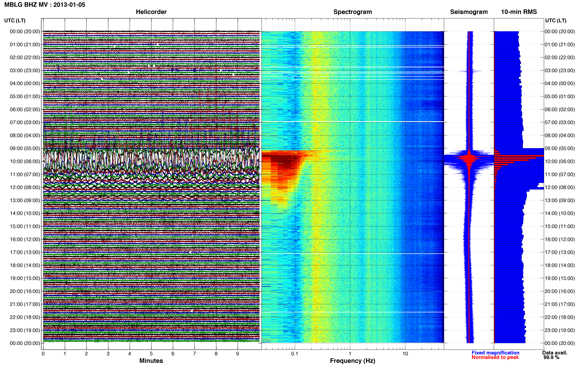Click the left 'UTC (LT)' axis label
The width and height of the screenshot is (588, 368).
click(15, 20)
